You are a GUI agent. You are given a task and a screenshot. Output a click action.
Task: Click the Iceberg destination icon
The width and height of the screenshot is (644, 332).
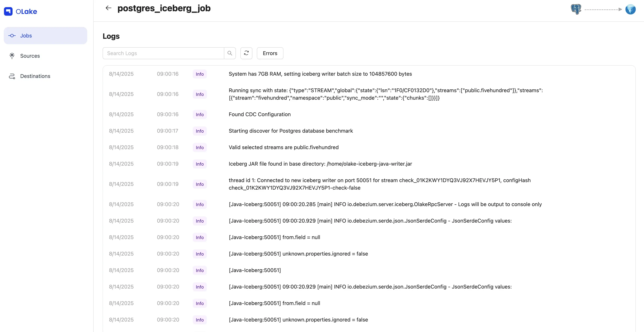tap(630, 9)
